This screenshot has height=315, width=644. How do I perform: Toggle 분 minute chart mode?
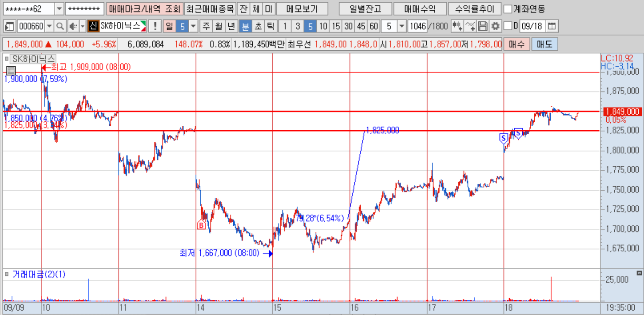point(245,26)
